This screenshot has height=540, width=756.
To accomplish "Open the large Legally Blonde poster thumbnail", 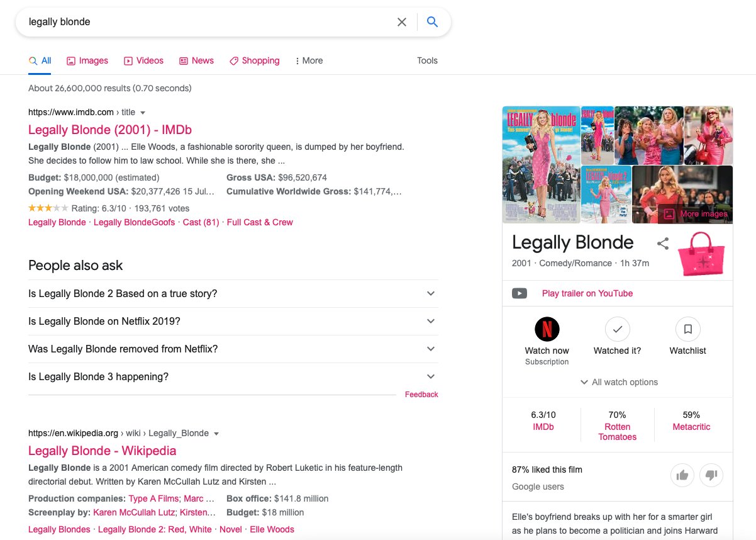I will click(x=542, y=165).
